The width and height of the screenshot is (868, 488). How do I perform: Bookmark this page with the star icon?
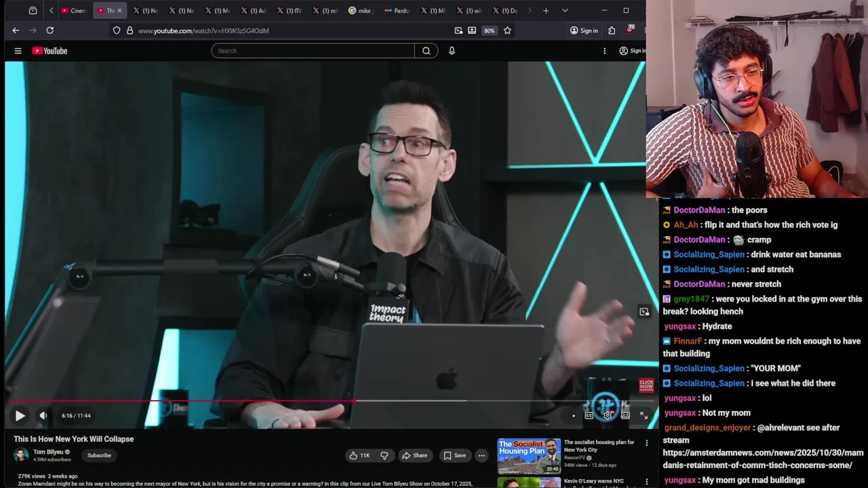(507, 30)
